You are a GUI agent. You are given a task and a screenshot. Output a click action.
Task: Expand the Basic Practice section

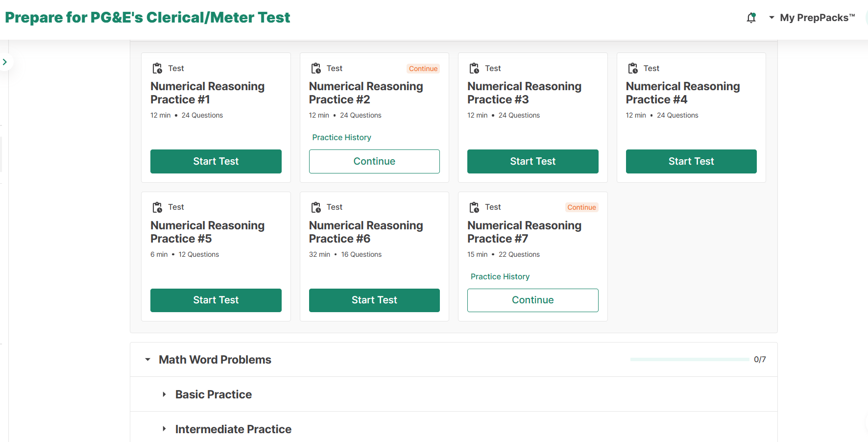tap(165, 394)
